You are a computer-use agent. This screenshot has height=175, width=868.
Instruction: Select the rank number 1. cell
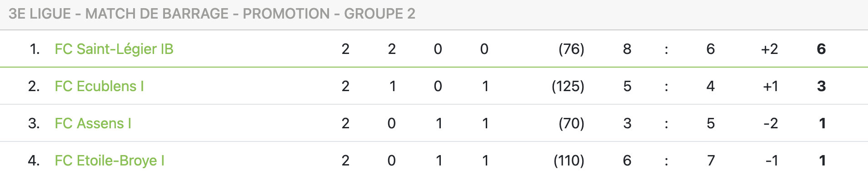click(35, 49)
